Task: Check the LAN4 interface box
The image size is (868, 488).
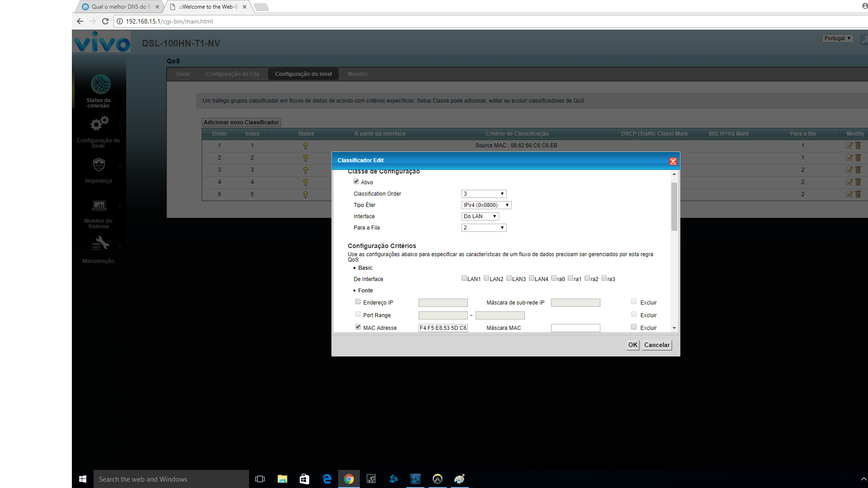Action: (x=532, y=278)
